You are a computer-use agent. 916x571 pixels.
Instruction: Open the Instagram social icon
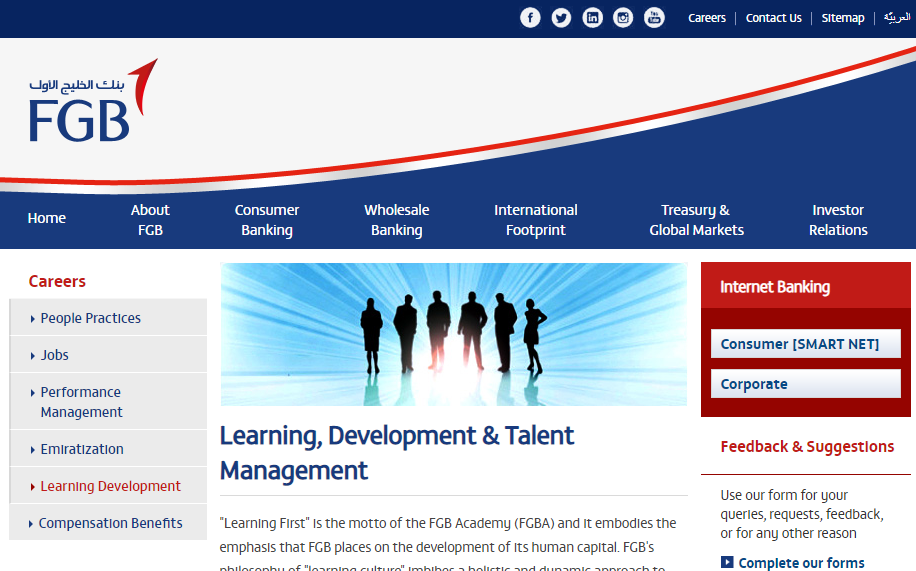click(x=623, y=18)
